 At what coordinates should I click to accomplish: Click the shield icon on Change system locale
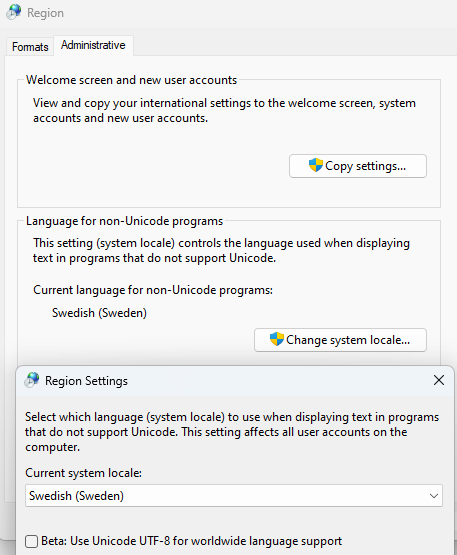tap(276, 339)
